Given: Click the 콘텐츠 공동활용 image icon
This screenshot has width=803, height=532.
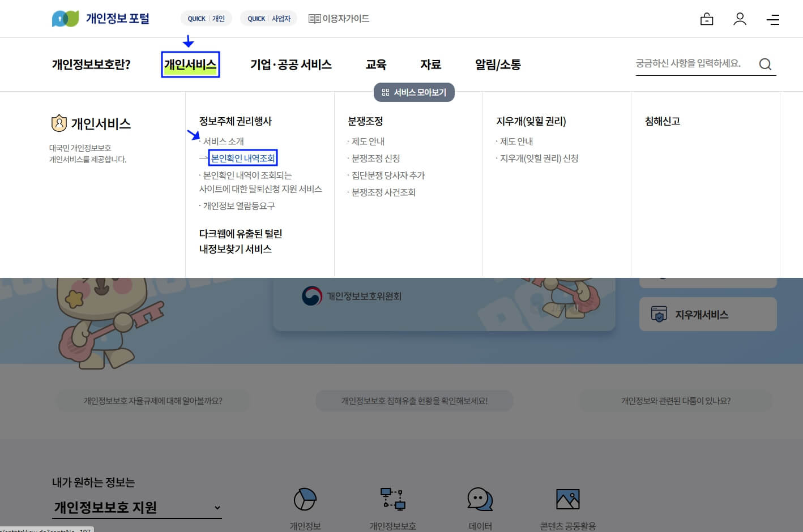Looking at the screenshot, I should tap(567, 499).
